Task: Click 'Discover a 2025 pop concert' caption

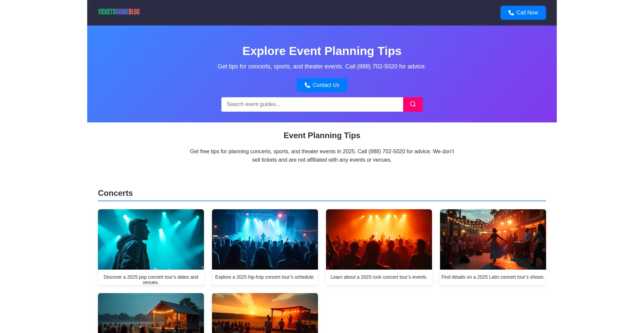Action: pyautogui.click(x=151, y=280)
